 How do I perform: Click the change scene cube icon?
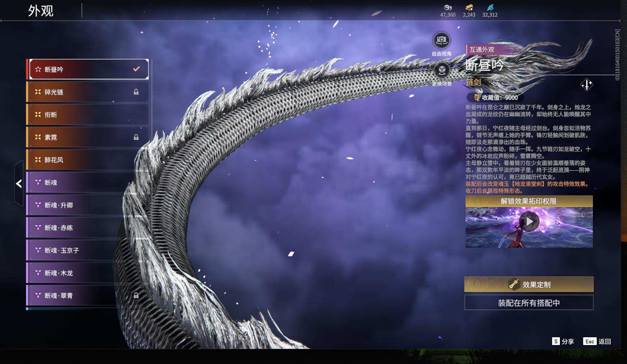coord(442,71)
